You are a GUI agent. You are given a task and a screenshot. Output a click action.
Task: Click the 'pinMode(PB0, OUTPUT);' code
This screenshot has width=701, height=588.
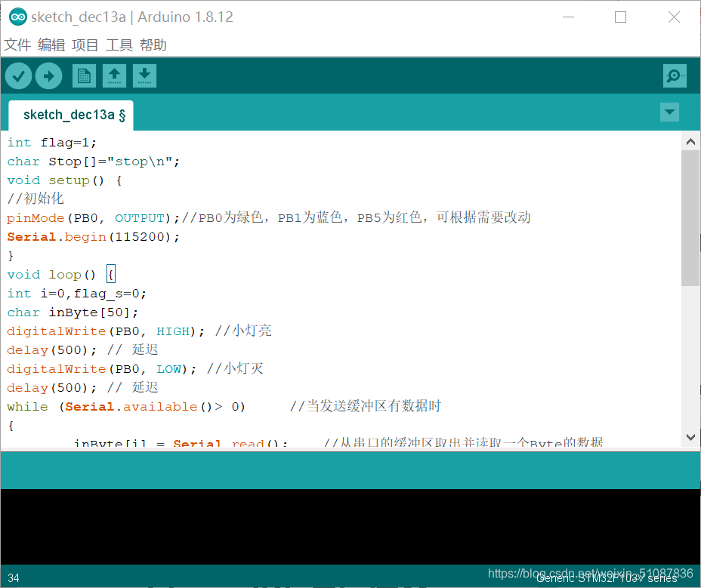[x=93, y=218]
